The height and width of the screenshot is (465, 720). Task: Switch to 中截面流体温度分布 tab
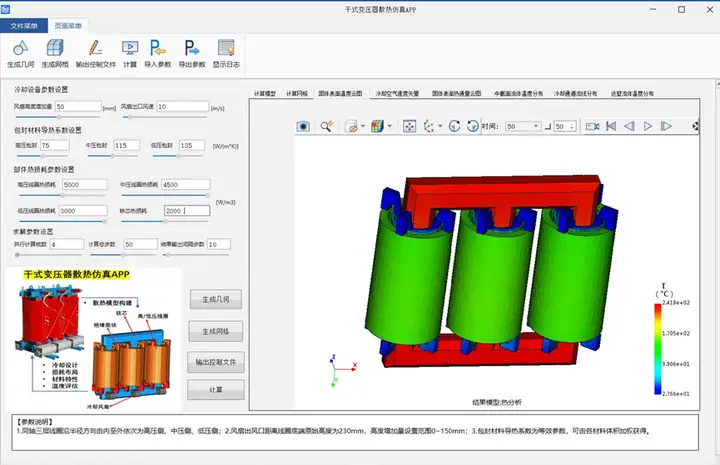click(518, 94)
